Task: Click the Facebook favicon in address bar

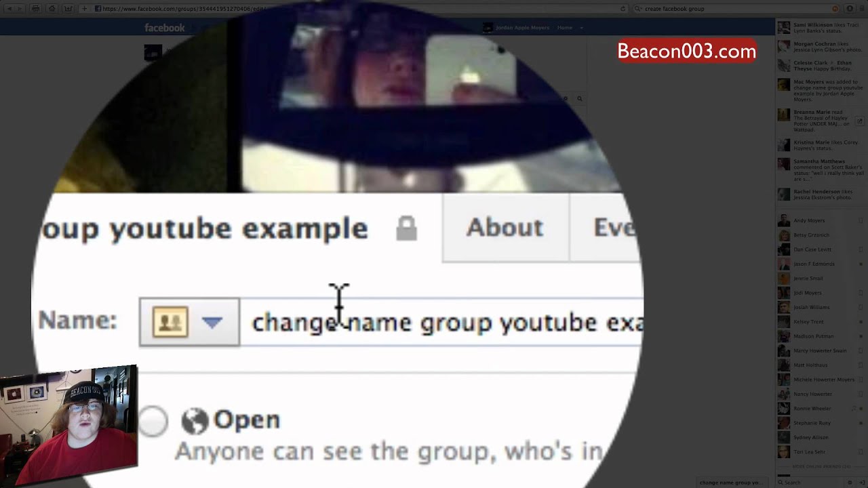Action: 98,9
